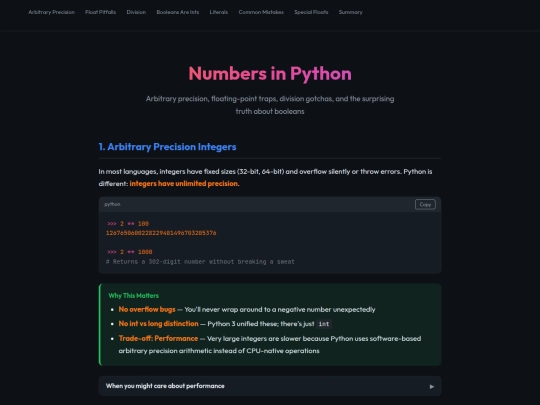
Task: Click the 'python' code block label
Action: [x=112, y=204]
